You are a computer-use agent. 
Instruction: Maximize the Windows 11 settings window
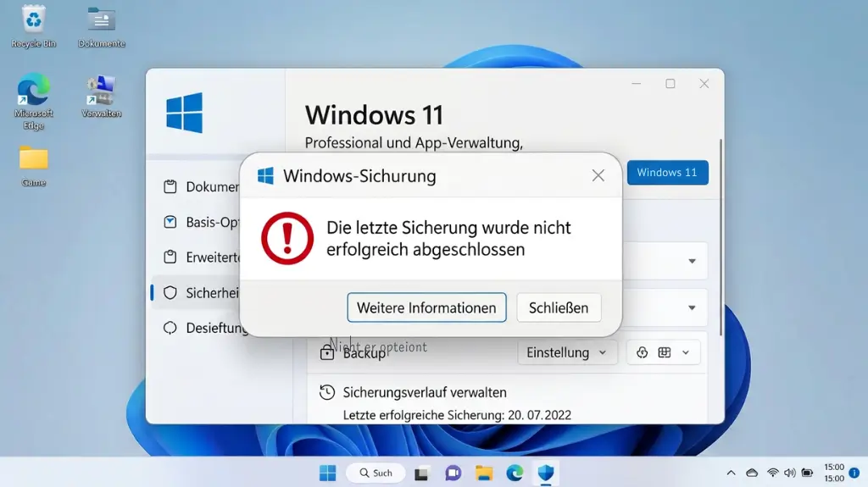click(x=670, y=84)
